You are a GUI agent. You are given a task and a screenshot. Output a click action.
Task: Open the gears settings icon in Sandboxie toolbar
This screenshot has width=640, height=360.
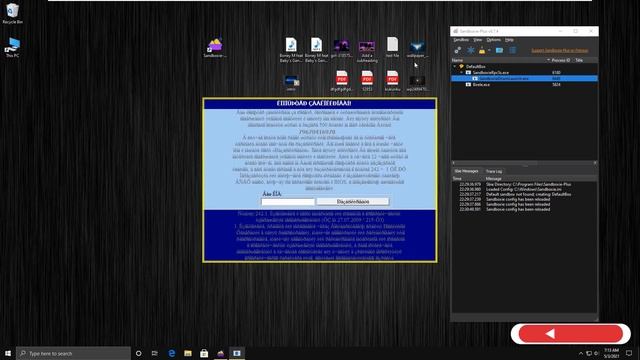(458, 50)
